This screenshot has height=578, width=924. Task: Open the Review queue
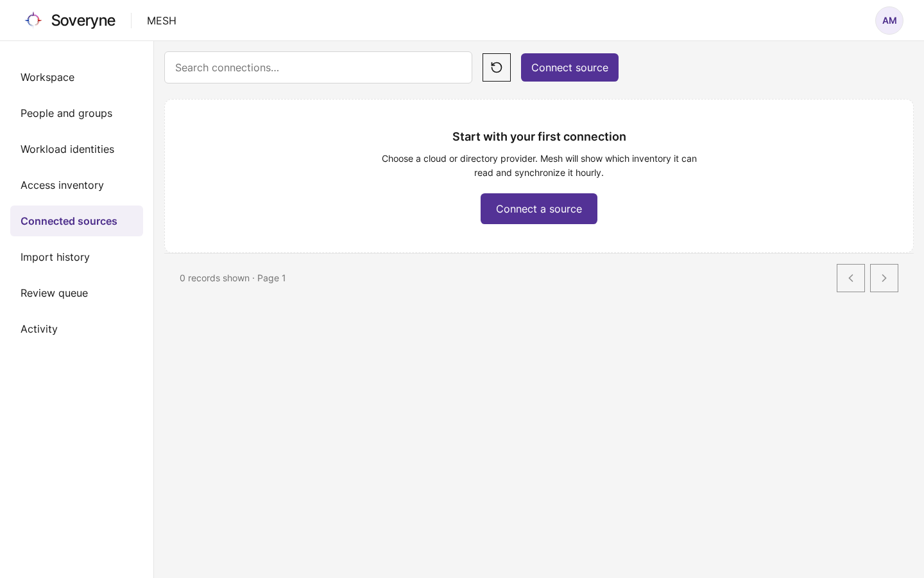pos(76,293)
